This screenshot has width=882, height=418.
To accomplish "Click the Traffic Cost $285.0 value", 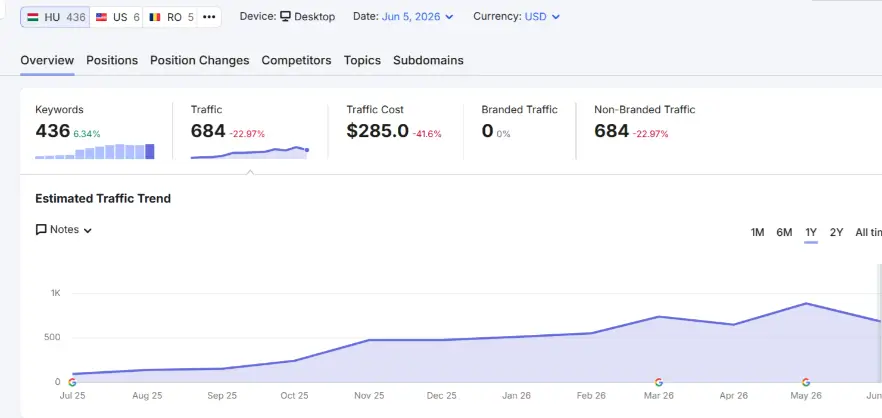I will (x=377, y=131).
